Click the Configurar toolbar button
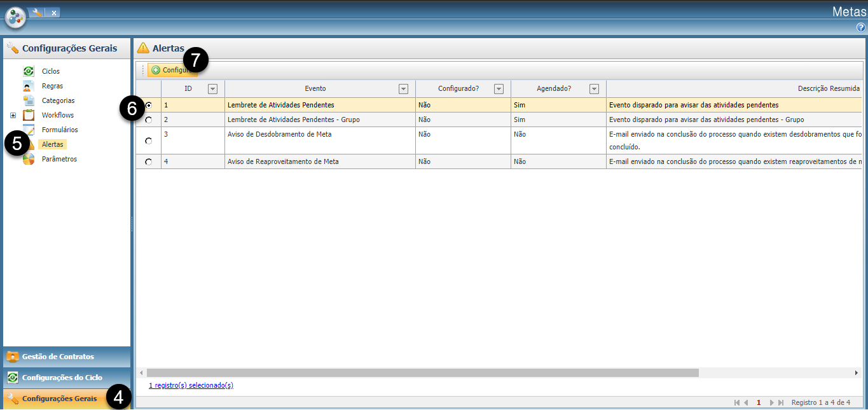This screenshot has height=410, width=868. (x=172, y=70)
